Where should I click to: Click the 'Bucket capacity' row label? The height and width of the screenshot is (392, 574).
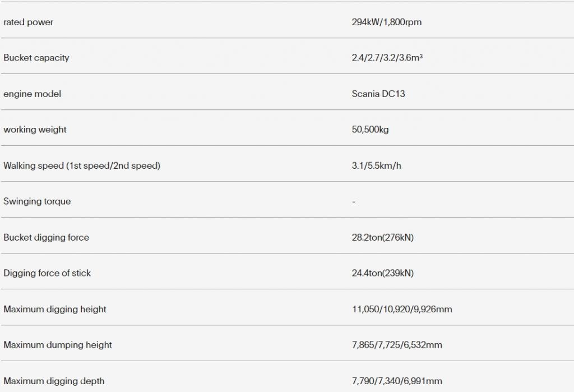point(36,58)
